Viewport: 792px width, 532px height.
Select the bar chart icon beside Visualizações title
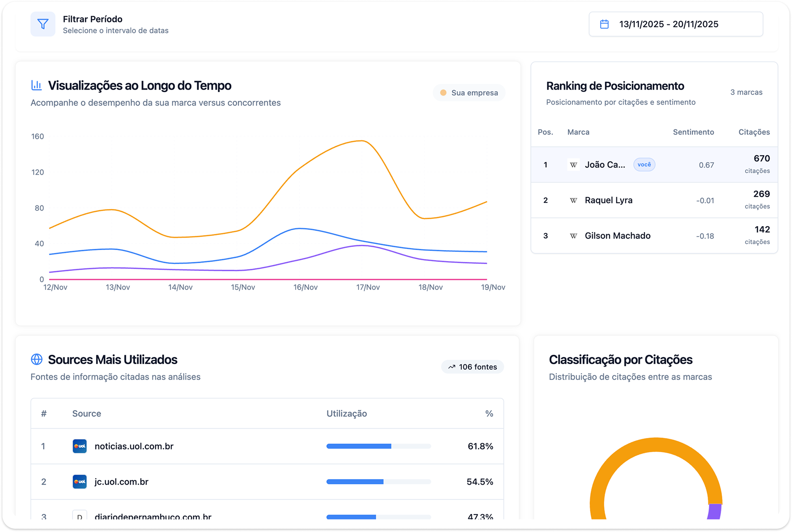click(36, 85)
